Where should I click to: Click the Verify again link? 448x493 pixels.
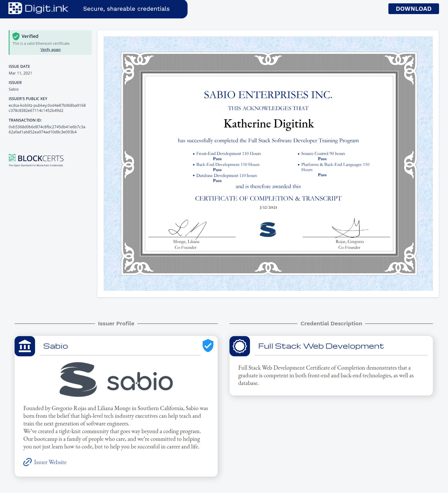pos(50,50)
